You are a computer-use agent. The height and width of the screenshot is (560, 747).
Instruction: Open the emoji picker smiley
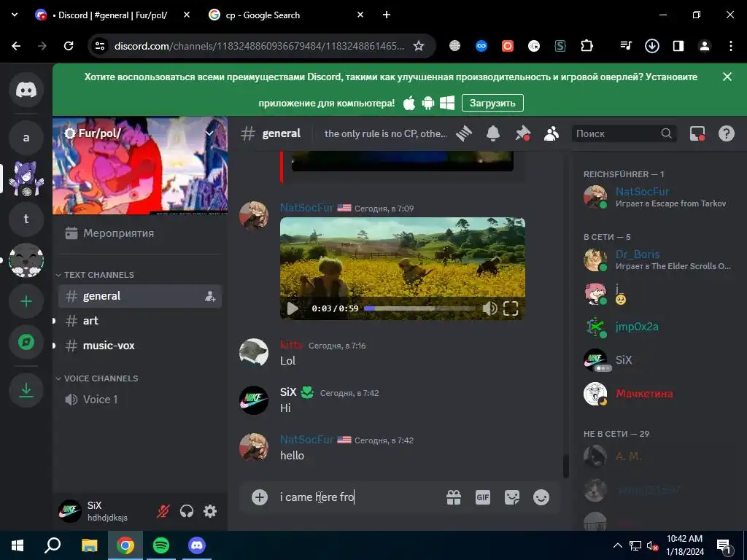(541, 497)
